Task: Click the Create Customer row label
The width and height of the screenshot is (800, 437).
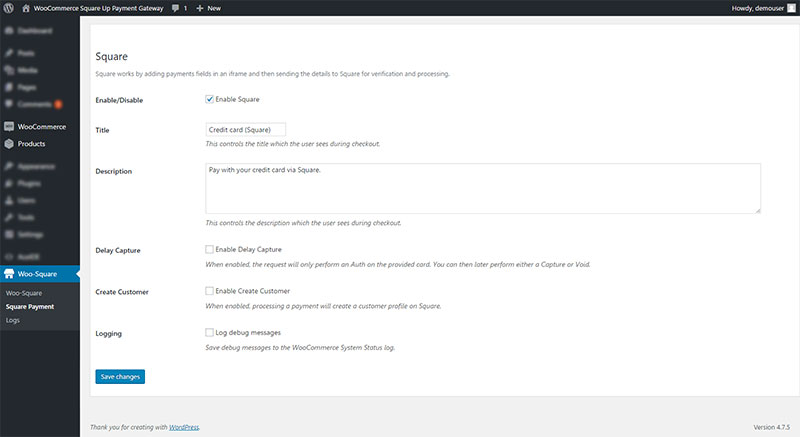Action: [x=122, y=292]
